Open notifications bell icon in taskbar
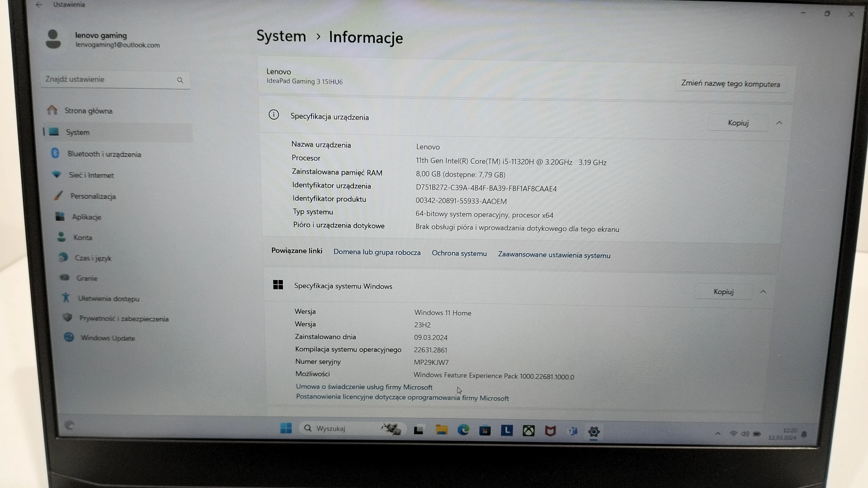Screen dimensions: 868x488 pos(804,434)
